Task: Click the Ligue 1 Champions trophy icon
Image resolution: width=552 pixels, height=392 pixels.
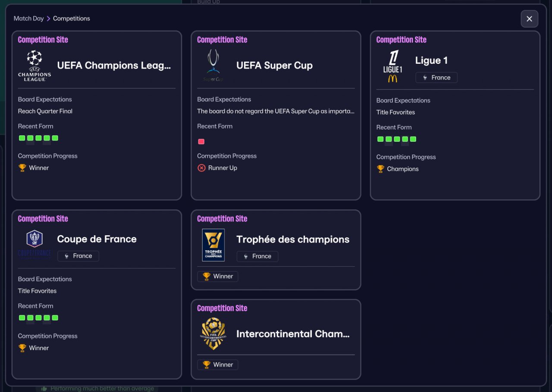Action: coord(380,169)
